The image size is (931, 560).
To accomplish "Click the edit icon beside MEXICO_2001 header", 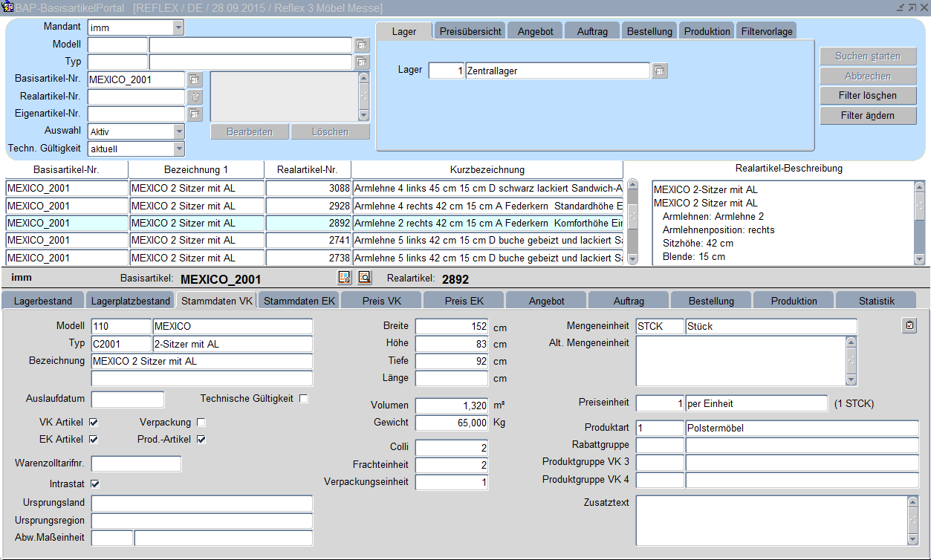I will pos(344,278).
